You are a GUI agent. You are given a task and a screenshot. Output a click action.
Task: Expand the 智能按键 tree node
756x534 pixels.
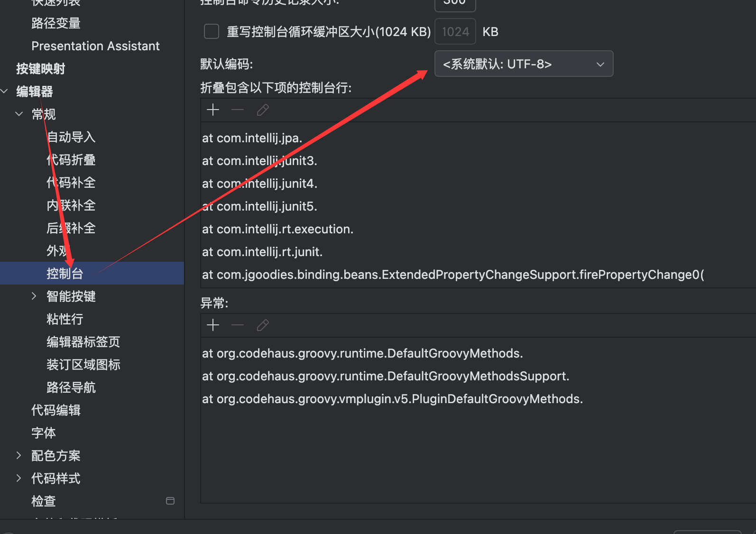point(34,296)
